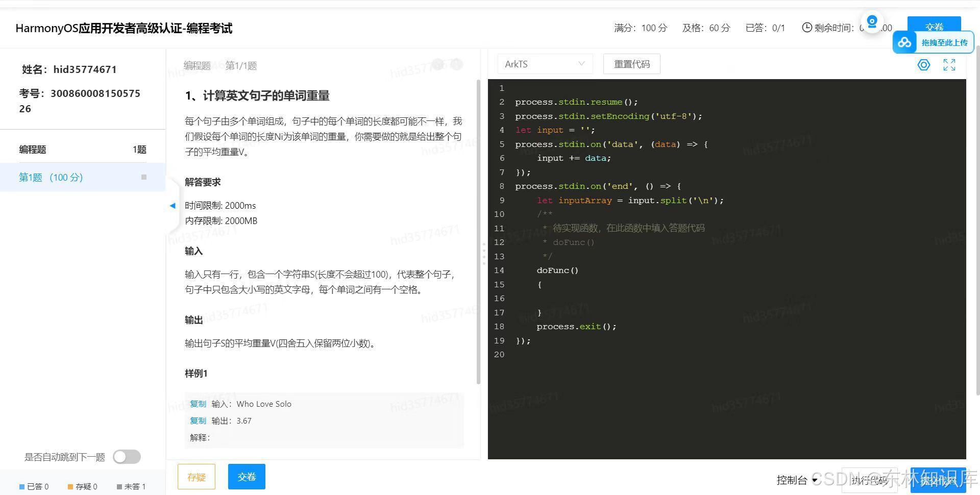Click the exam title HarmonyOS应用开发者高级认证-编程考试
The image size is (980, 495).
[x=124, y=28]
